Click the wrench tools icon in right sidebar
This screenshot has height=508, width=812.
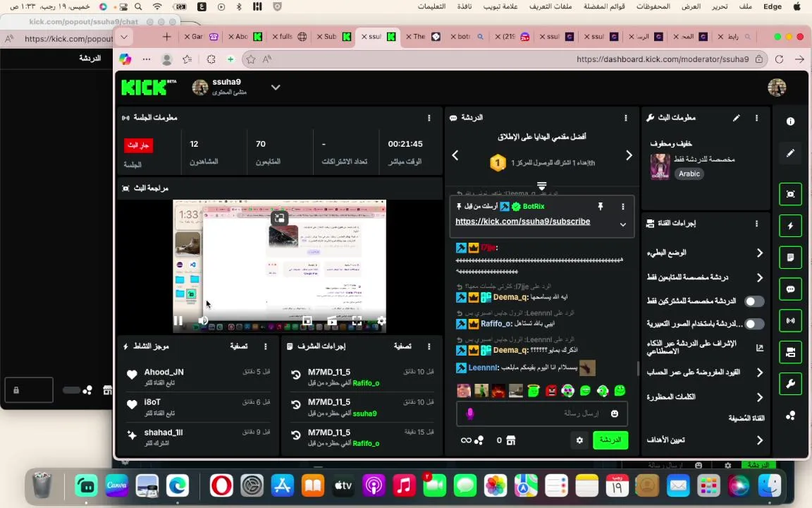click(790, 384)
